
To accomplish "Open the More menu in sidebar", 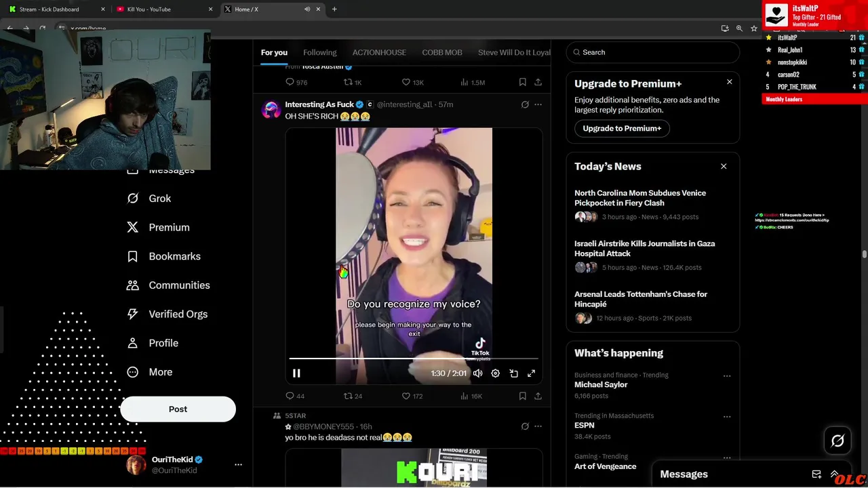I will [x=150, y=372].
